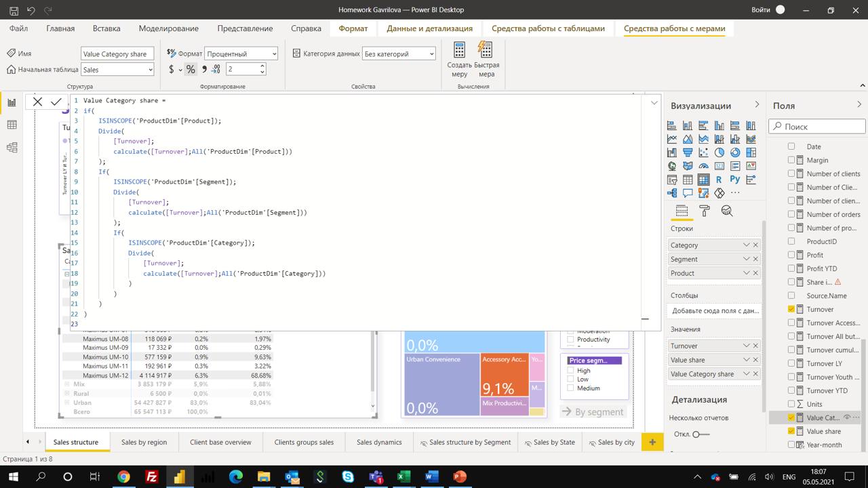Choose the R script visual

pyautogui.click(x=719, y=180)
